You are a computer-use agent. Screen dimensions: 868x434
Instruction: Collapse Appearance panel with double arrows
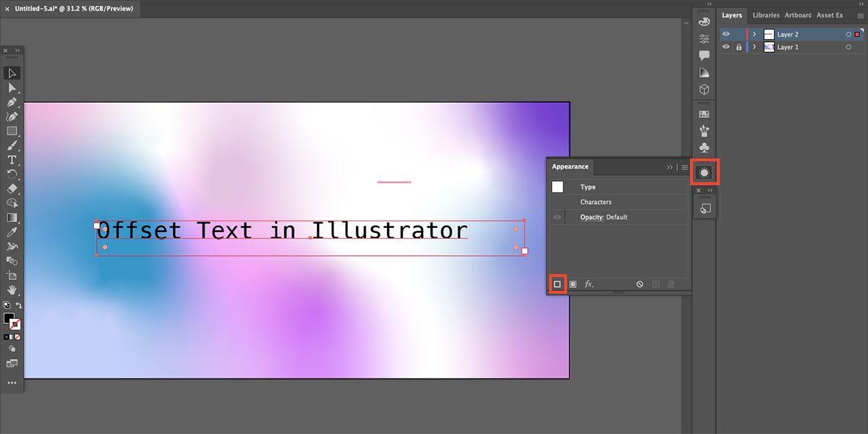pos(670,167)
